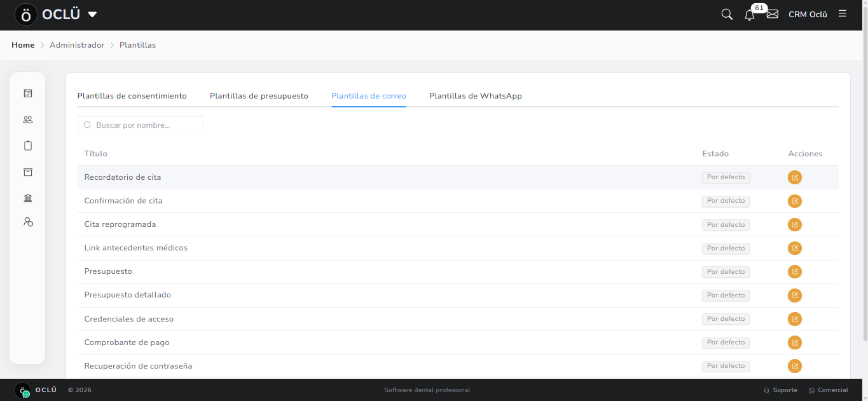The image size is (868, 401).
Task: Open the patients group icon in sidebar
Action: click(x=27, y=119)
